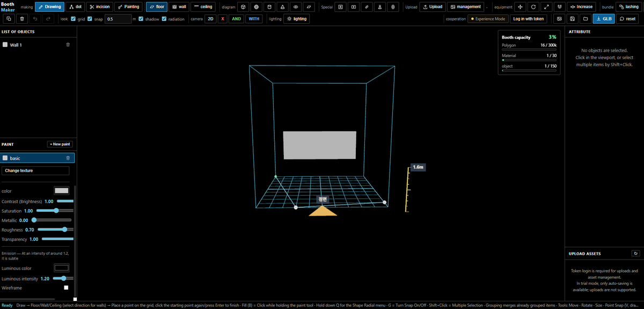Screen dimensions: 644x309
Task: Click the reset button
Action: 627,19
